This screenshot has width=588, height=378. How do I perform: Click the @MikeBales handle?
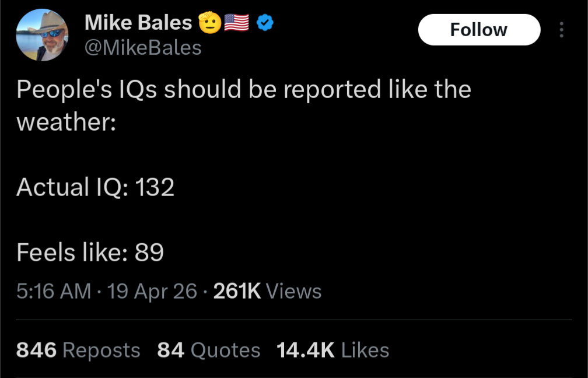143,48
